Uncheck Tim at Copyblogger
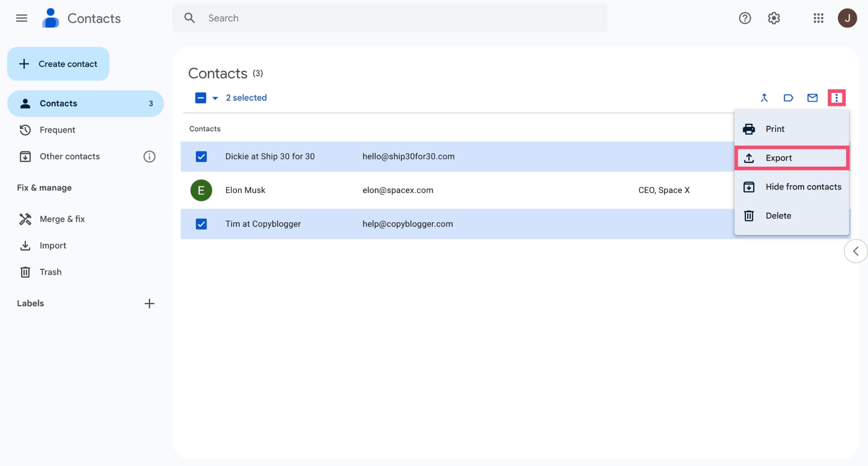 pos(201,224)
